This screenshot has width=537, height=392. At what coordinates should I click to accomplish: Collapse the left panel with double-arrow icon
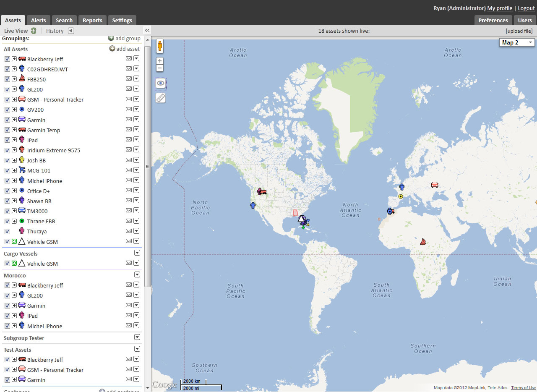point(147,31)
